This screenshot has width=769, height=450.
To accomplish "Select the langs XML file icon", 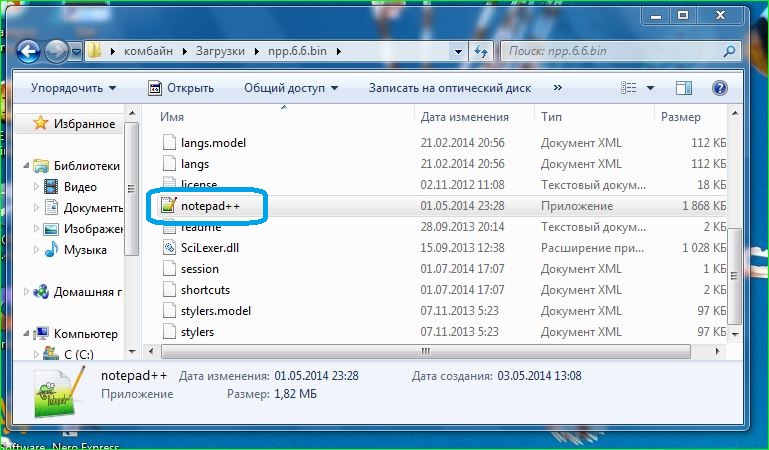I will click(x=169, y=164).
